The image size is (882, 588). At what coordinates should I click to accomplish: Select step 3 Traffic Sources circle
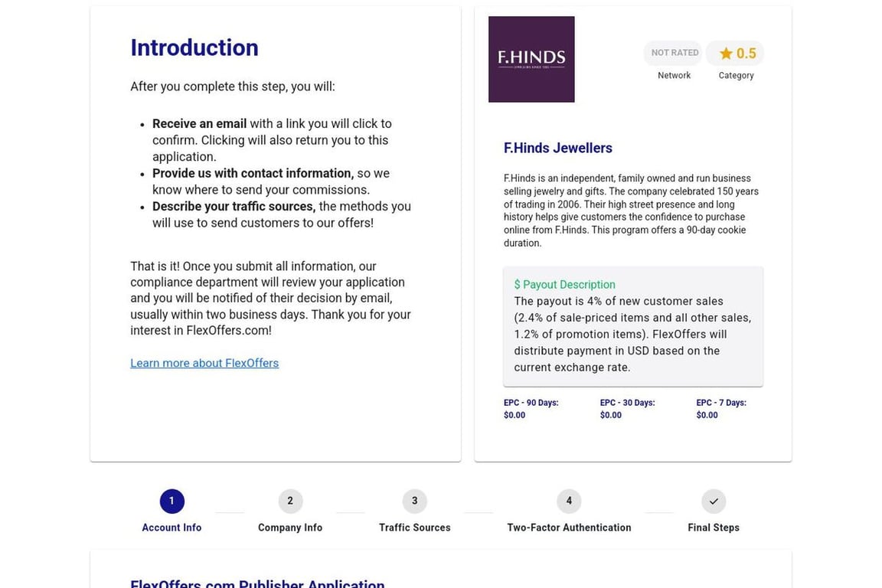point(414,501)
